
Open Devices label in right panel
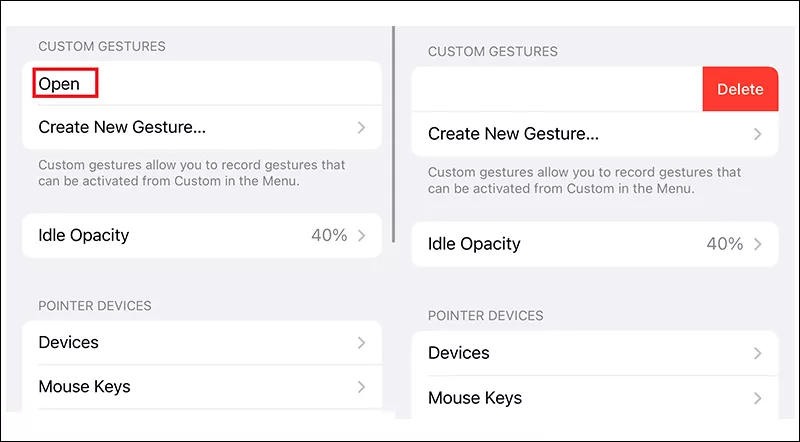(458, 353)
